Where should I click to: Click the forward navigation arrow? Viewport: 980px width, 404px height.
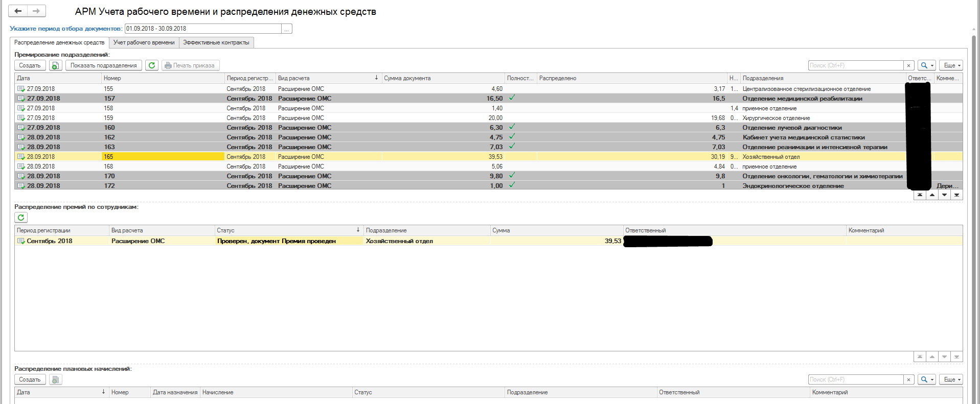36,11
